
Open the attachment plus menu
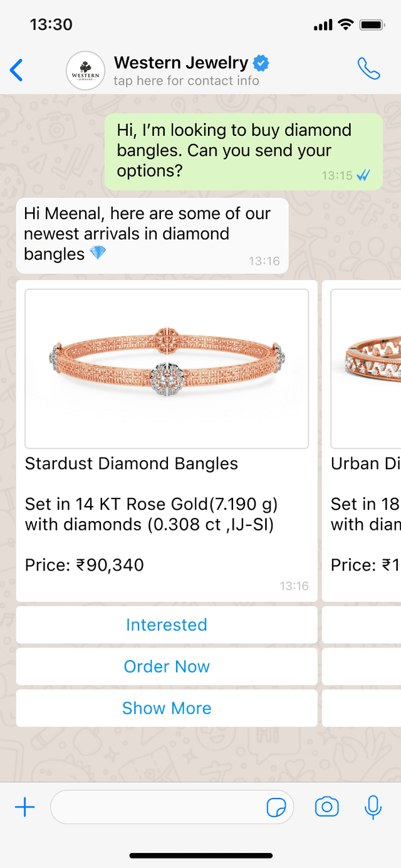(25, 807)
